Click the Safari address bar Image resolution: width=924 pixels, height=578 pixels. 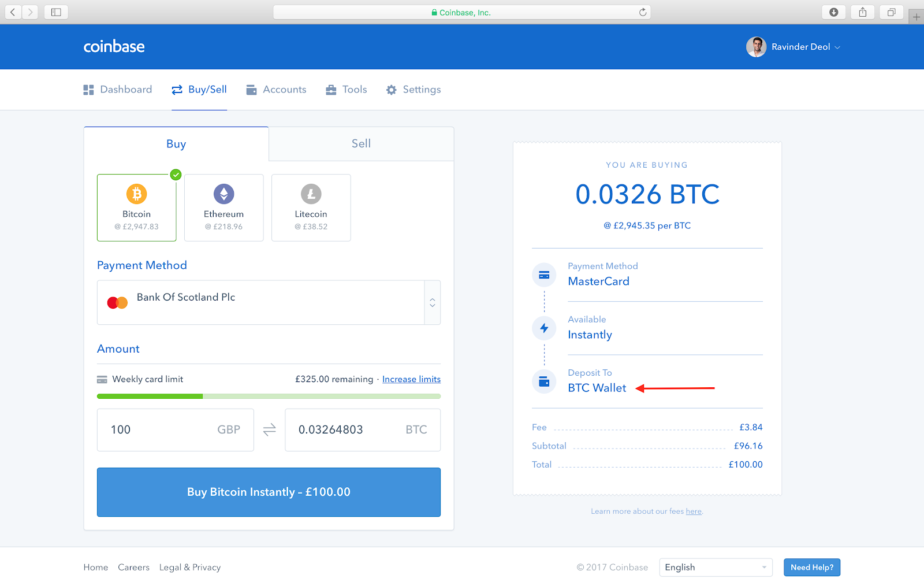[462, 12]
